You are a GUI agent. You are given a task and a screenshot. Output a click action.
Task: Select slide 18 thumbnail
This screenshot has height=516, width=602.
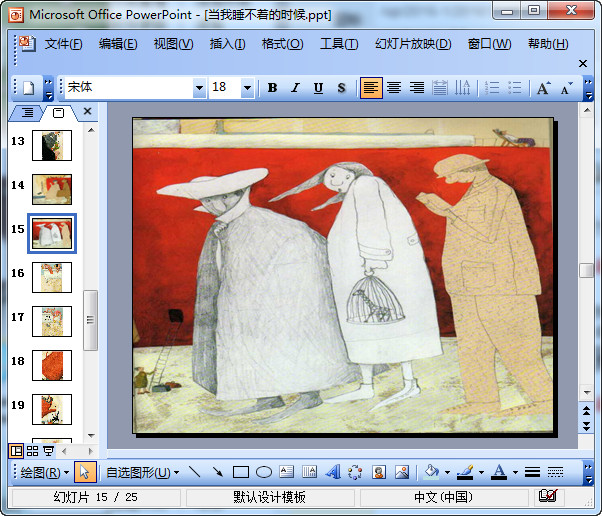pos(52,365)
